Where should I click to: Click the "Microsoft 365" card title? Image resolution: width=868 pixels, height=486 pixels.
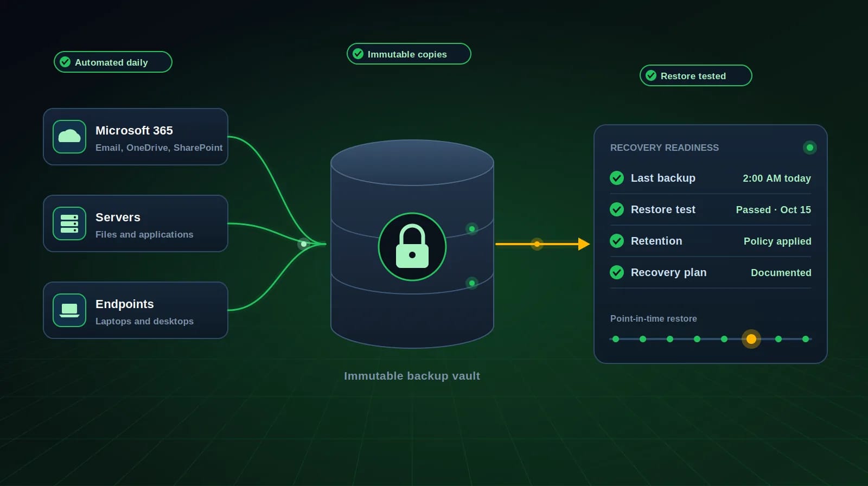tap(134, 131)
